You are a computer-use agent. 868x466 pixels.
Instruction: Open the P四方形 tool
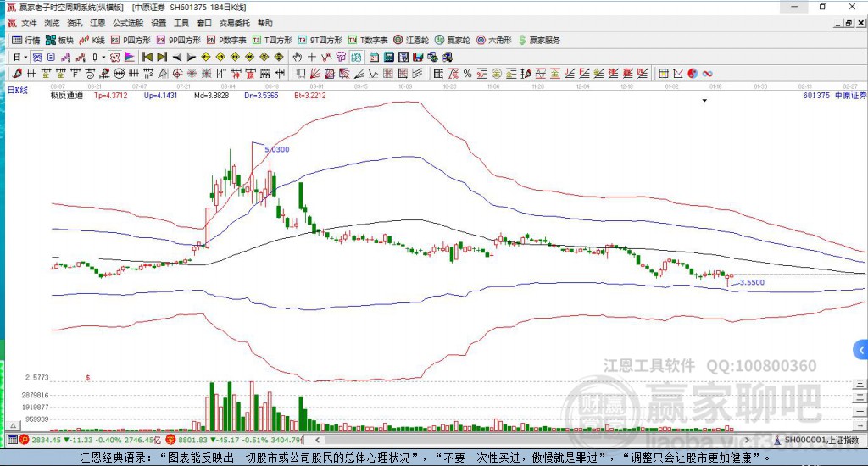(131, 40)
